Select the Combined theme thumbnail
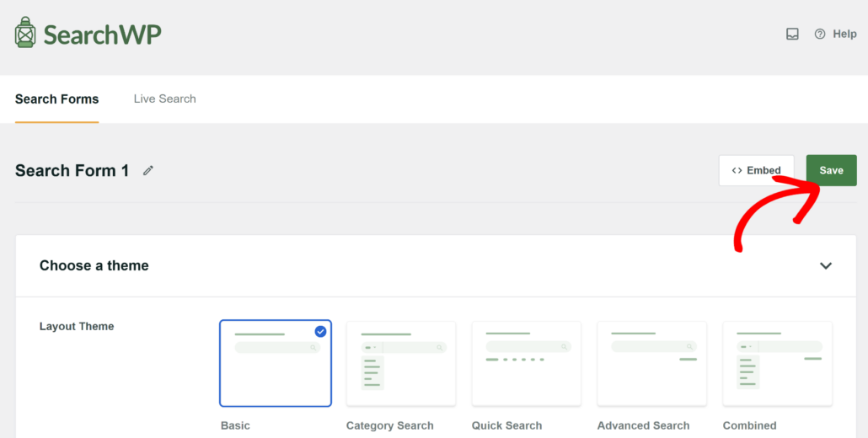Viewport: 868px width, 438px height. (777, 363)
